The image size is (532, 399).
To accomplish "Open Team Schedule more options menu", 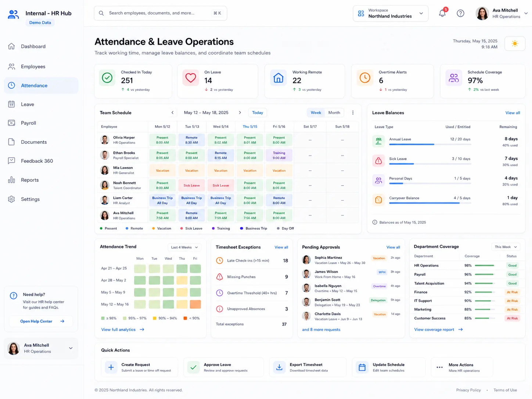I will pyautogui.click(x=353, y=113).
